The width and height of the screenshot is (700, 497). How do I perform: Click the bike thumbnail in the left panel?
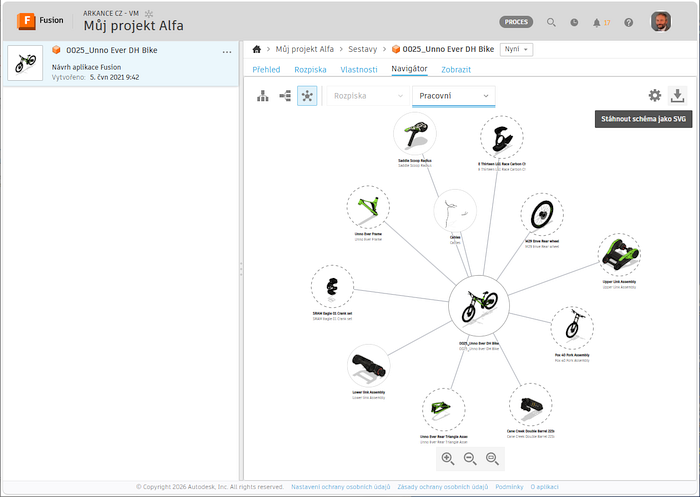pyautogui.click(x=25, y=63)
